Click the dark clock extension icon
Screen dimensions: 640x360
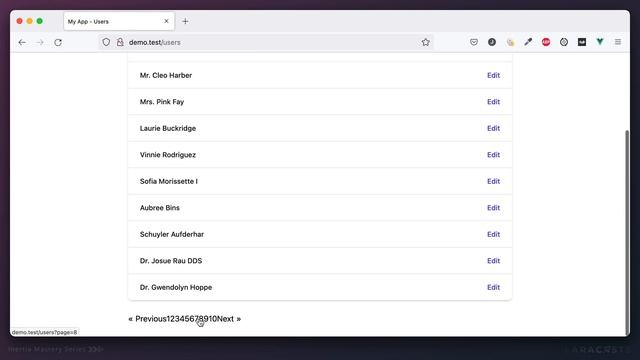[x=492, y=42]
